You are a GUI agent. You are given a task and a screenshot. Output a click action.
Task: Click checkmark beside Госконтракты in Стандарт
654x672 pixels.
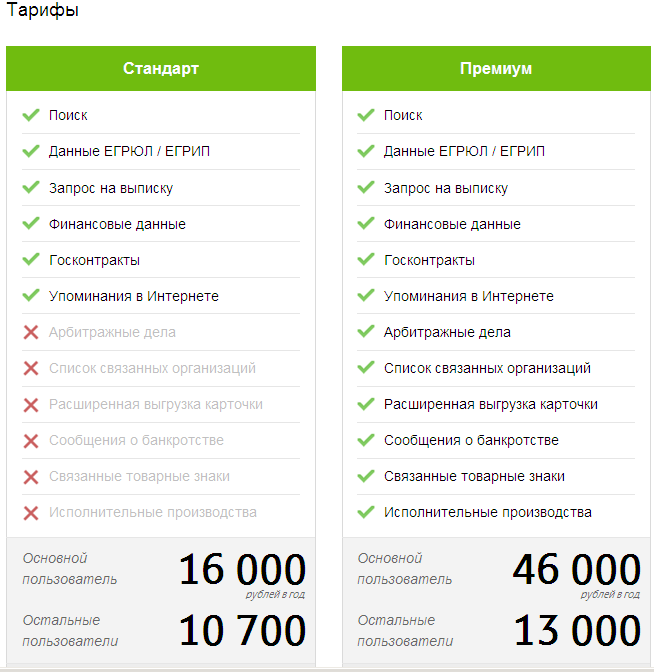31,259
